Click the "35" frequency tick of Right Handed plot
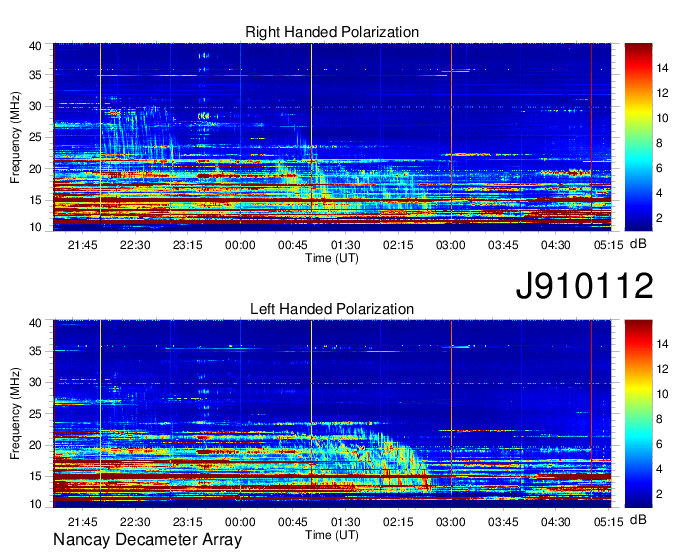 pos(35,75)
